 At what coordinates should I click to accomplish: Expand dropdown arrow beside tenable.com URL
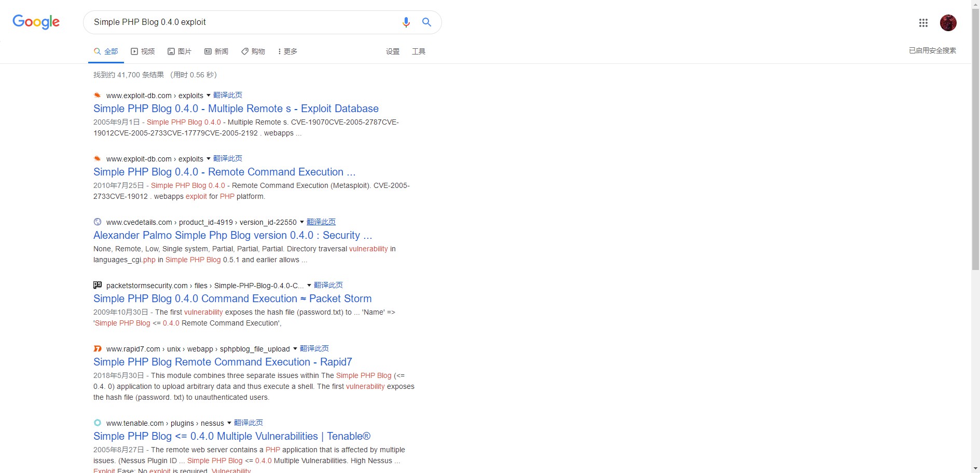[229, 423]
